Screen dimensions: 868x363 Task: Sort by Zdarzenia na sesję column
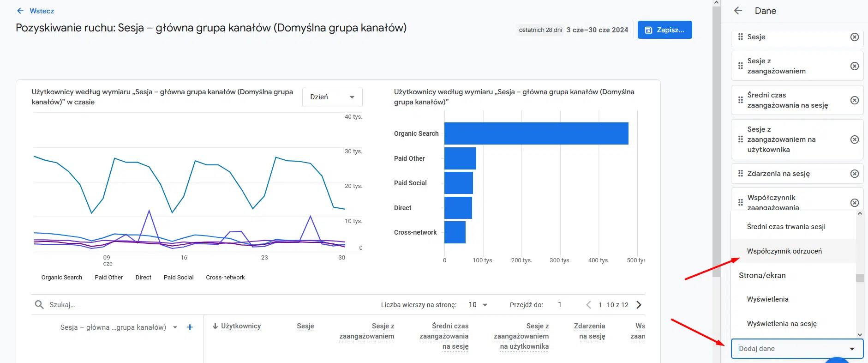pyautogui.click(x=590, y=331)
